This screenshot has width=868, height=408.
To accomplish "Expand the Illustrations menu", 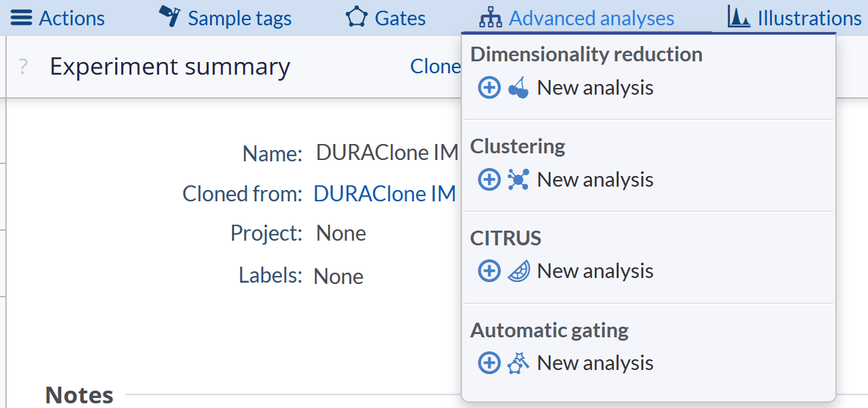I will (x=809, y=18).
